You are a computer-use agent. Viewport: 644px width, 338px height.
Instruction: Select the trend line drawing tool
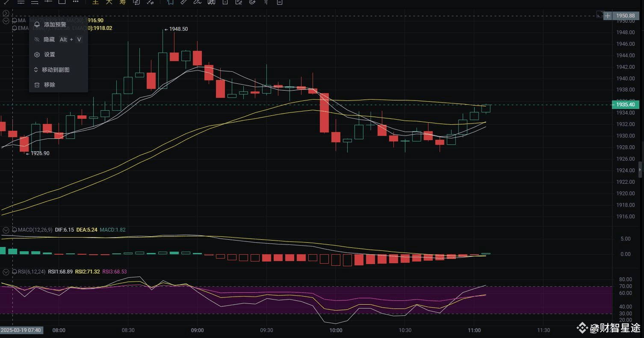coord(6,3)
